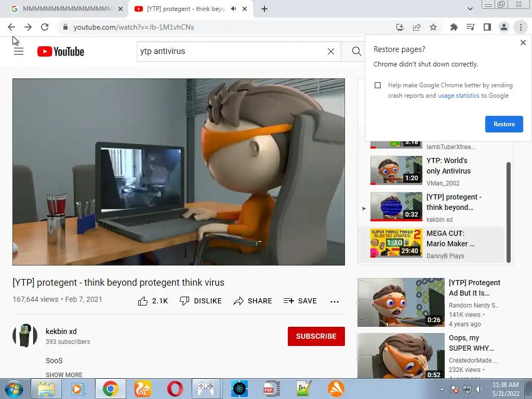Open [YTP] Protegent Ad But It Is recommendation
The image size is (532, 399).
(435, 302)
